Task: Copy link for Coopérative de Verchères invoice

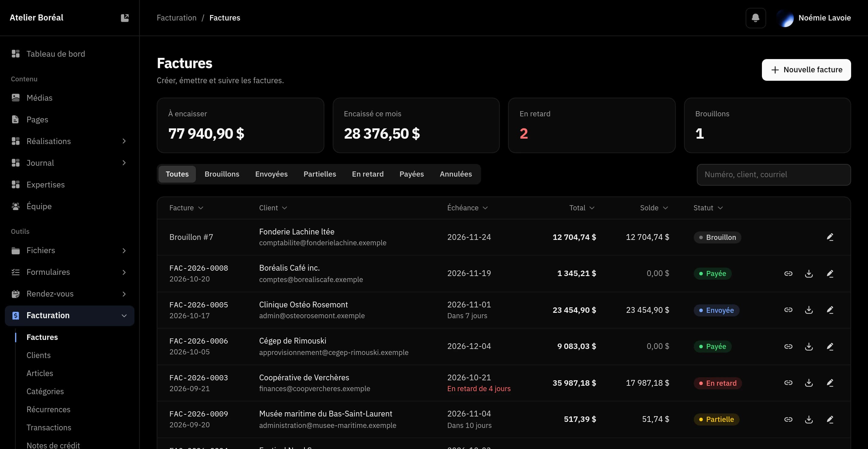Action: (x=788, y=383)
